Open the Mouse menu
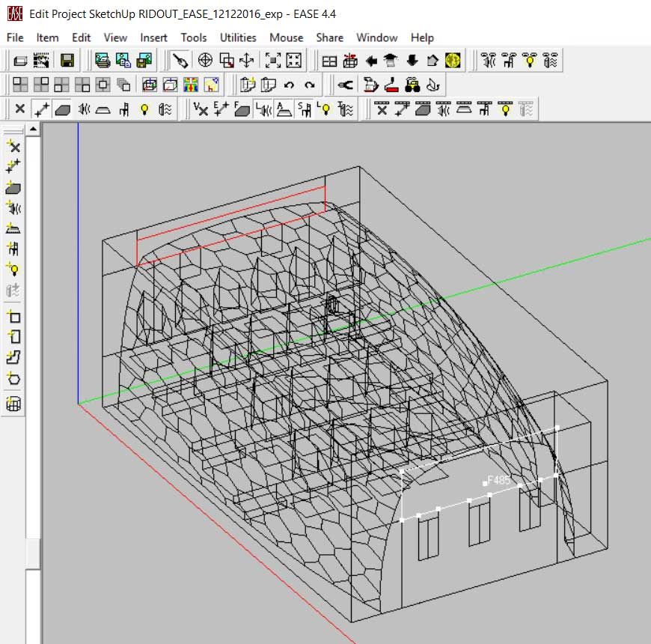651x644 pixels. coord(286,37)
